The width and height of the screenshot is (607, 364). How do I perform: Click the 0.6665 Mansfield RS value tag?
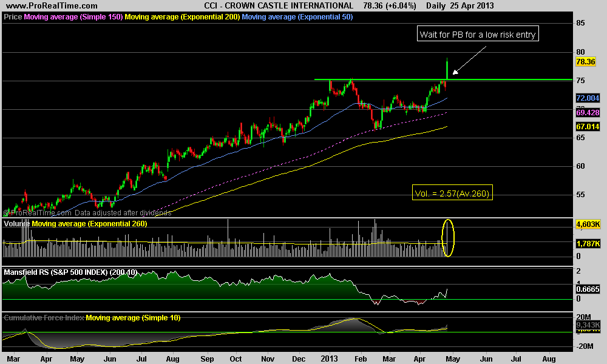point(588,289)
